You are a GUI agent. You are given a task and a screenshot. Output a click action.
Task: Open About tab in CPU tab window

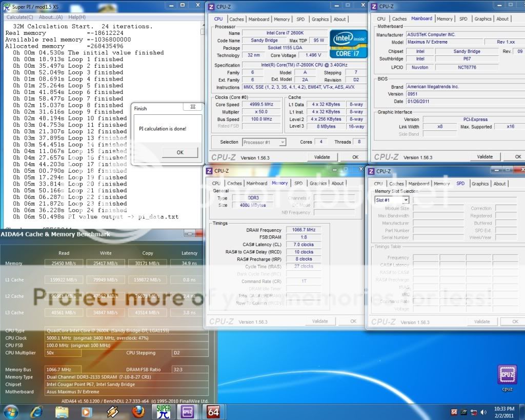(x=339, y=19)
